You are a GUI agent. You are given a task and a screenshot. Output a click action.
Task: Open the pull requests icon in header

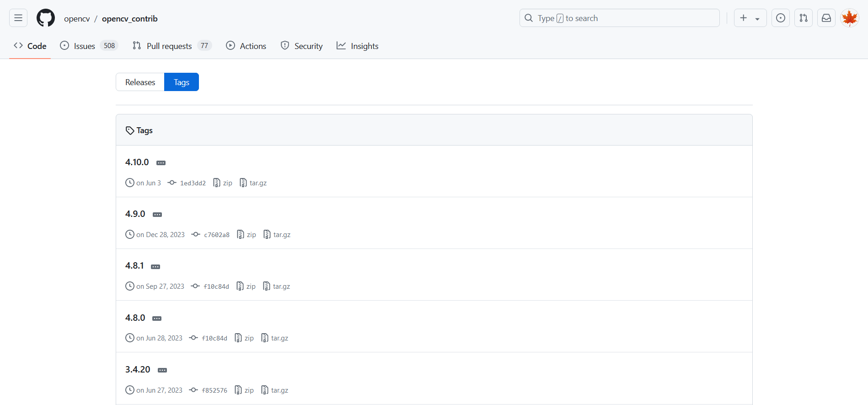point(804,18)
